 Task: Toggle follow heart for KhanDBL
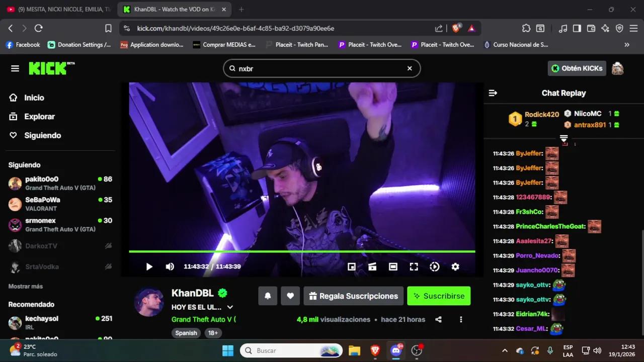pyautogui.click(x=290, y=296)
